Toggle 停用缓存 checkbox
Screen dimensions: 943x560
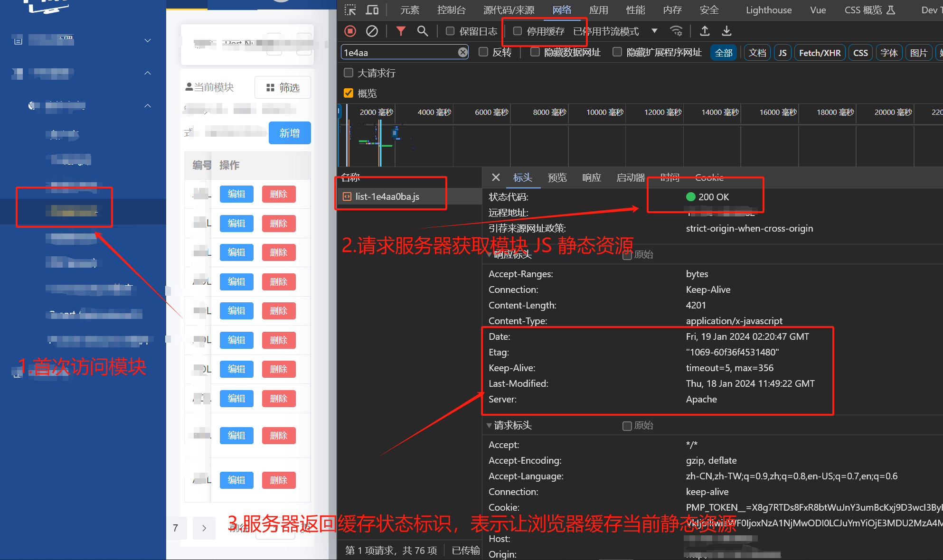click(x=518, y=31)
